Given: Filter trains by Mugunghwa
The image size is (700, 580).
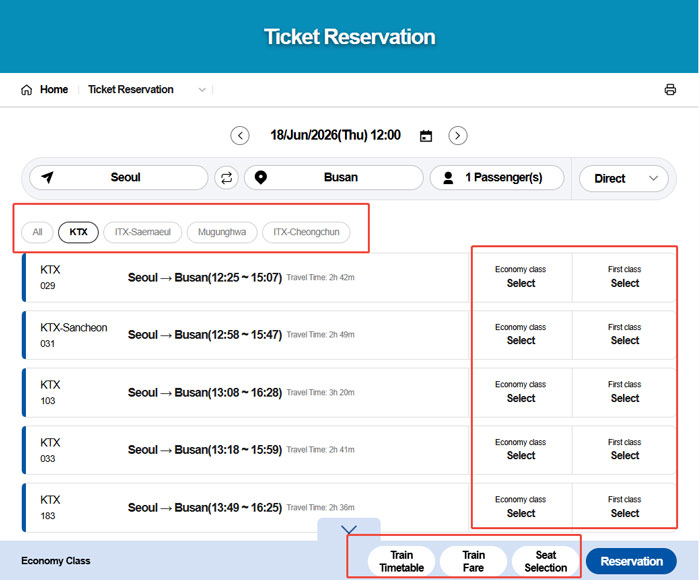Looking at the screenshot, I should [x=222, y=232].
